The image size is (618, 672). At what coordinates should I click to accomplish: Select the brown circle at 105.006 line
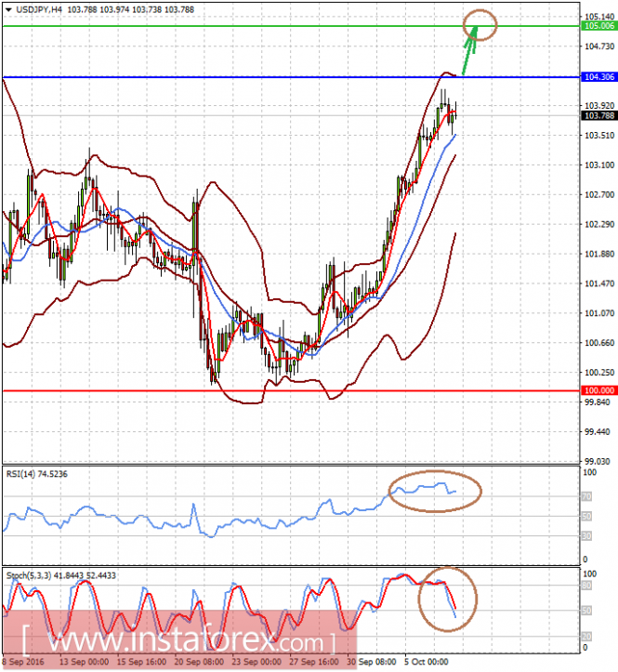[480, 25]
